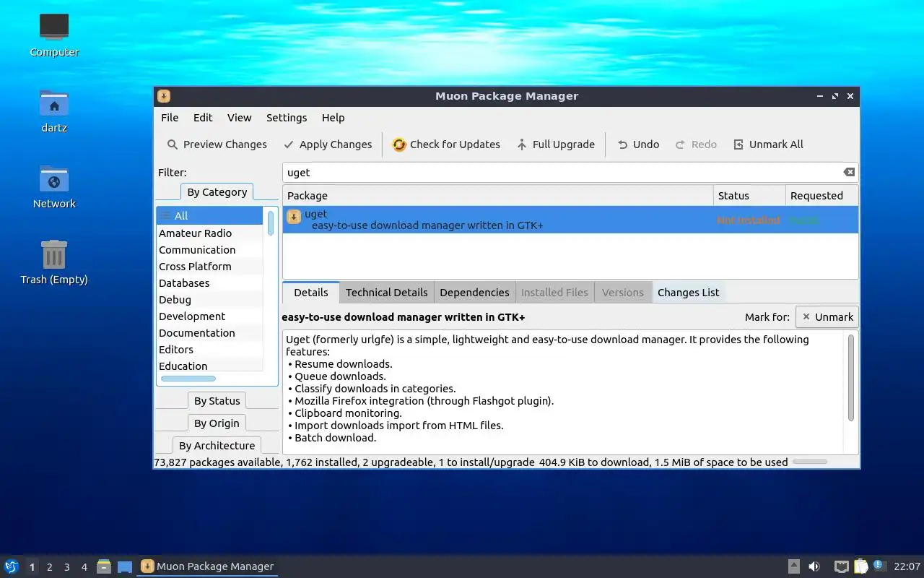
Task: Select the Debug category
Action: pyautogui.click(x=209, y=300)
